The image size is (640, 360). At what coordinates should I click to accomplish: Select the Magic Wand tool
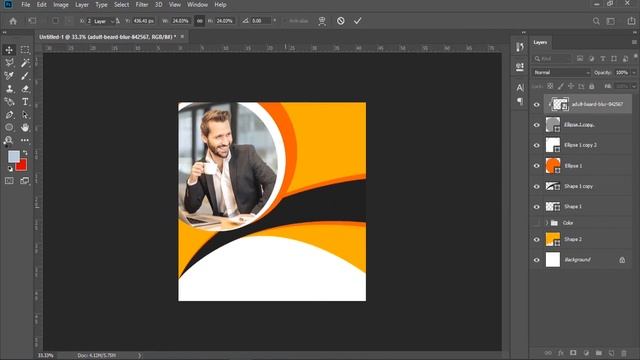coord(25,63)
